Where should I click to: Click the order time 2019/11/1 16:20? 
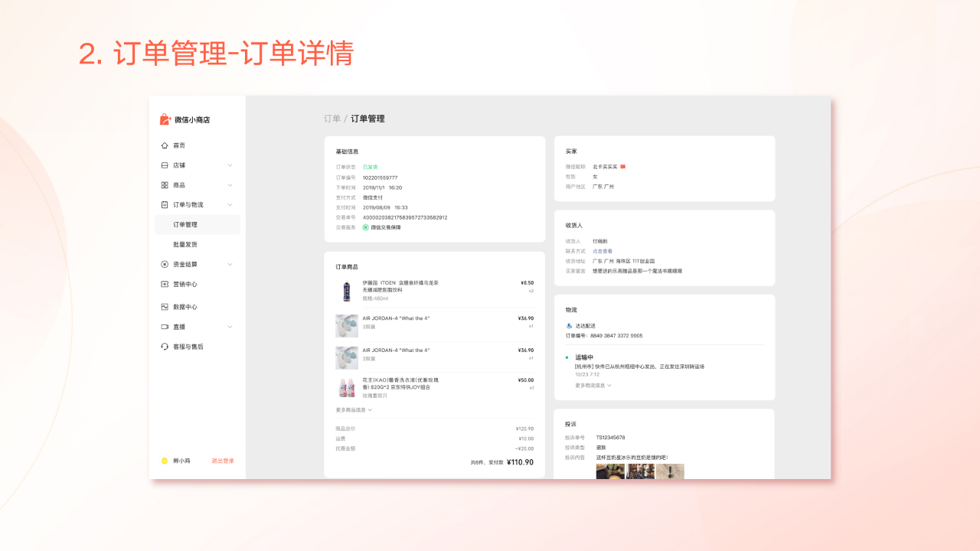tap(382, 187)
